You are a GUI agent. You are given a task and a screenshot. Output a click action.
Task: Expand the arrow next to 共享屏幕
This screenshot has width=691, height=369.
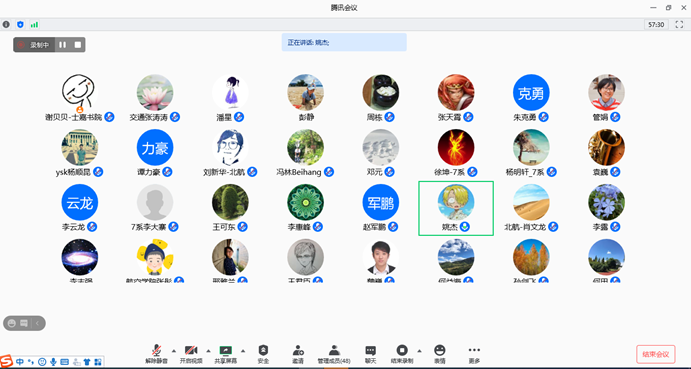pos(243,351)
